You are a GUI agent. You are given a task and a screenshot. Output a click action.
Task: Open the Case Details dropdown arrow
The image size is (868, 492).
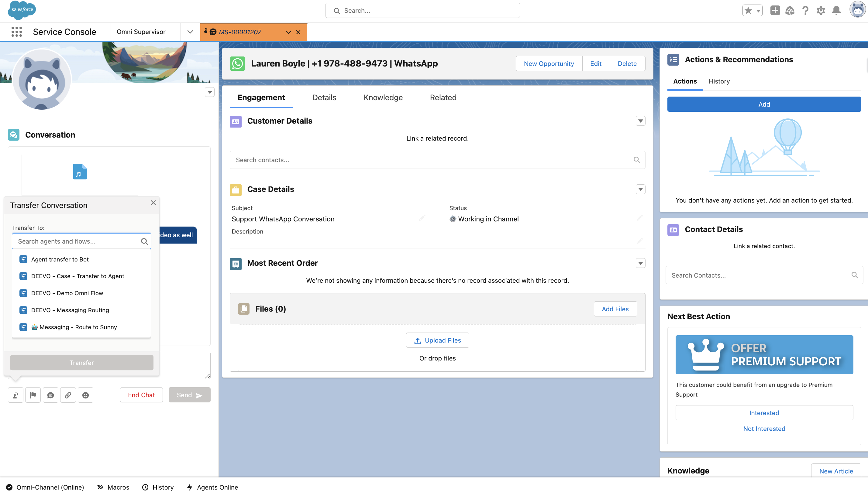pyautogui.click(x=640, y=189)
